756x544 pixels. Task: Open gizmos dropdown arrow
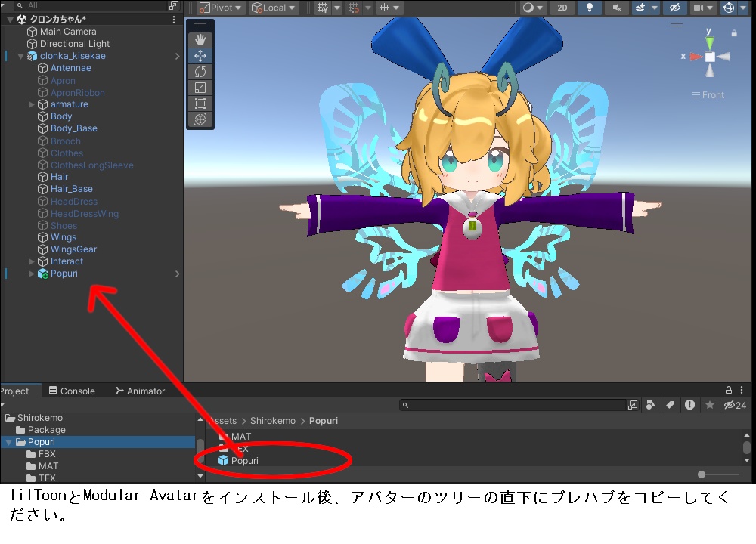743,8
